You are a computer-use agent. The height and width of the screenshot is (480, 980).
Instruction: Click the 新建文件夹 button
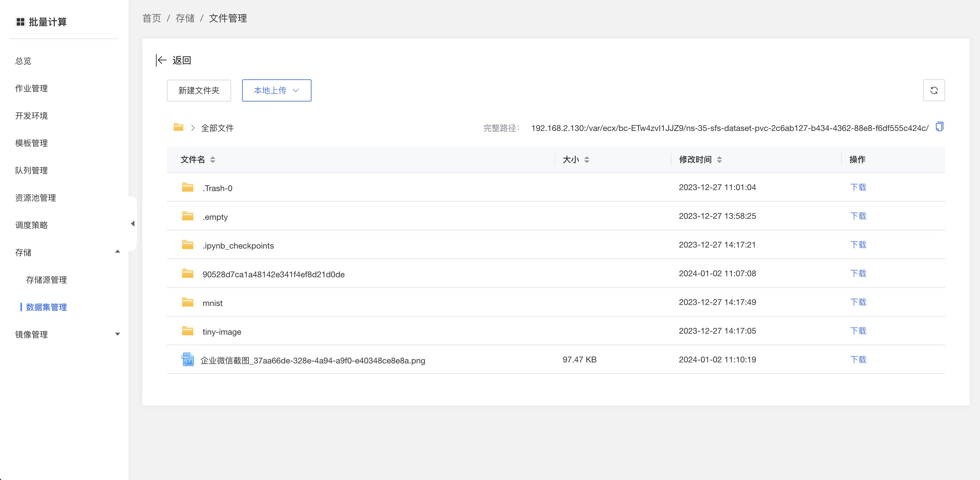(199, 91)
